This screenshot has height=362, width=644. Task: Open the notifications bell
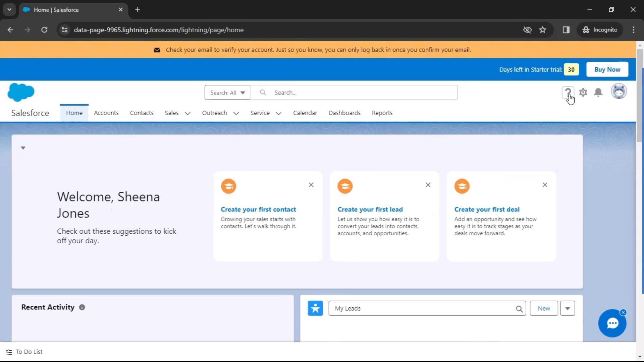598,92
